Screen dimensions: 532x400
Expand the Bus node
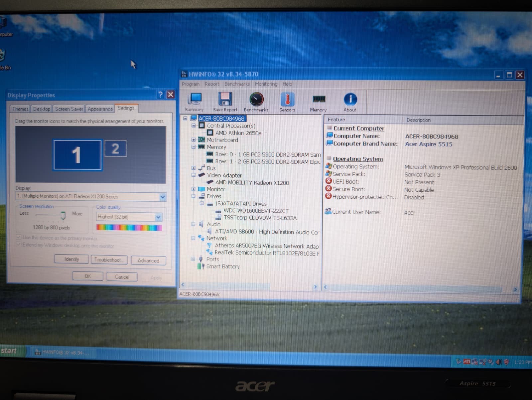click(x=194, y=168)
